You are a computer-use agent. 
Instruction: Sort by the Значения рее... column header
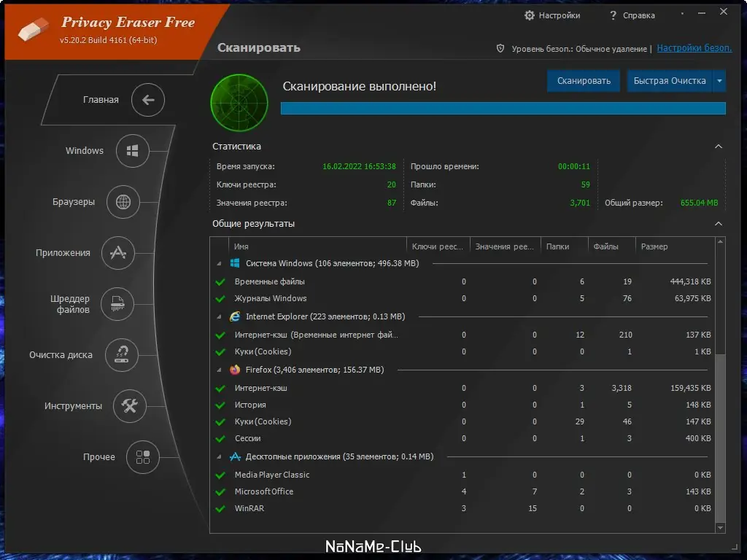tap(506, 246)
